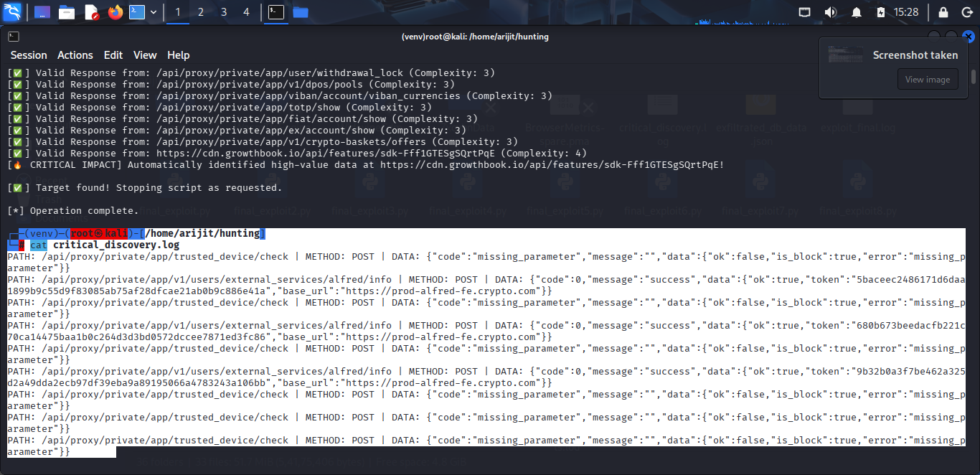This screenshot has width=980, height=475.
Task: Open the Help menu
Action: click(x=179, y=55)
